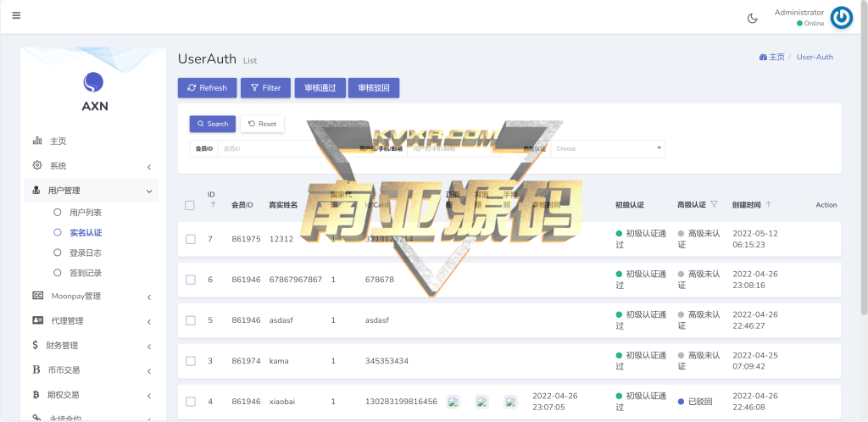
Task: Expand the Moonpay管理 chevron
Action: coord(149,297)
